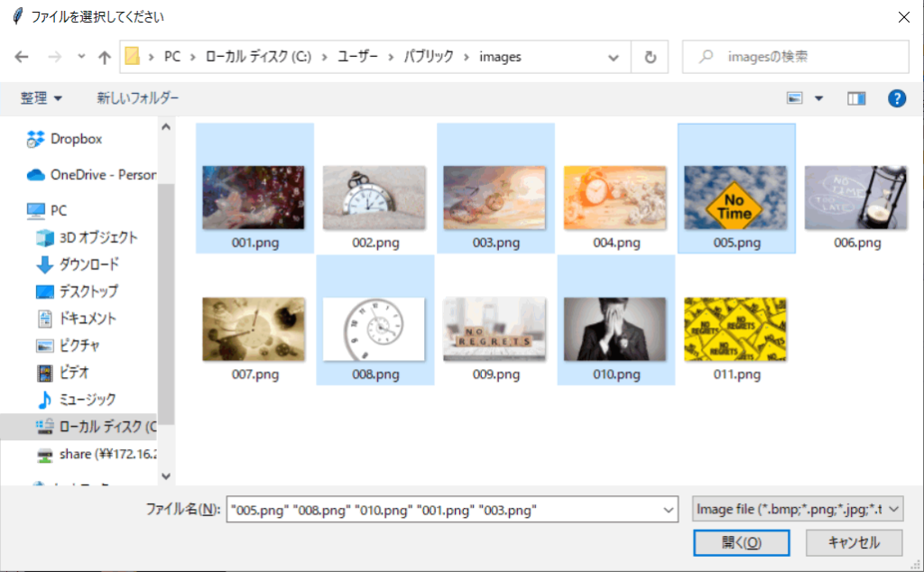
Task: Refresh the images folder view
Action: 650,57
